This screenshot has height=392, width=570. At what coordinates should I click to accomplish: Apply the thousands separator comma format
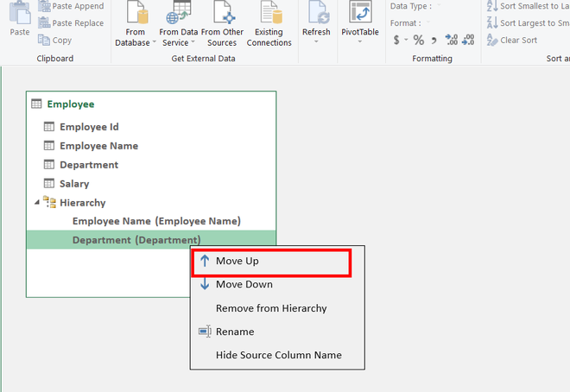point(434,40)
